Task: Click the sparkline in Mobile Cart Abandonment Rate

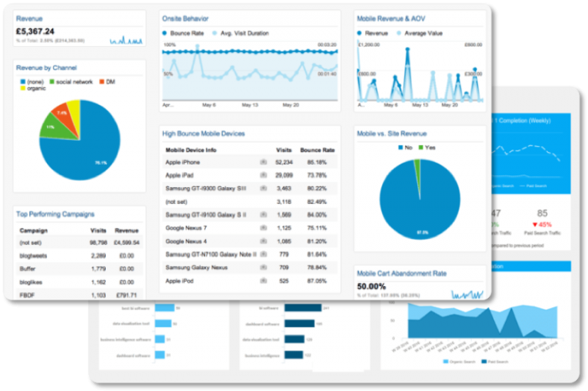Action: coord(467,294)
